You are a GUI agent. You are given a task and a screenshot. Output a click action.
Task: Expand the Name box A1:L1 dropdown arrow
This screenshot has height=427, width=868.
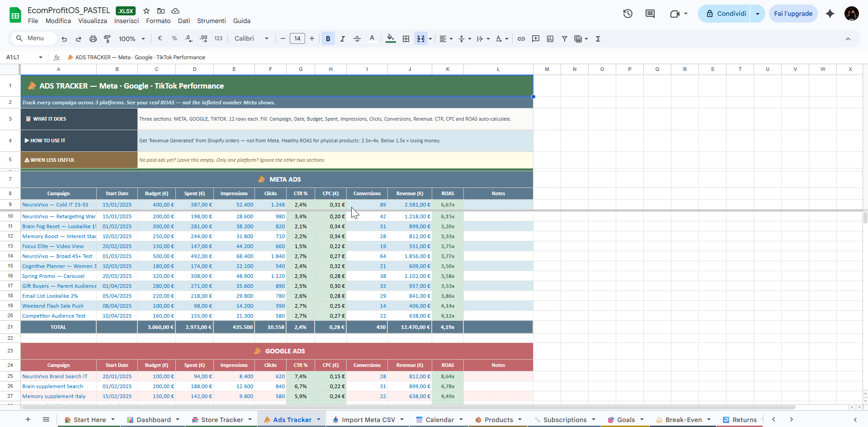[41, 57]
